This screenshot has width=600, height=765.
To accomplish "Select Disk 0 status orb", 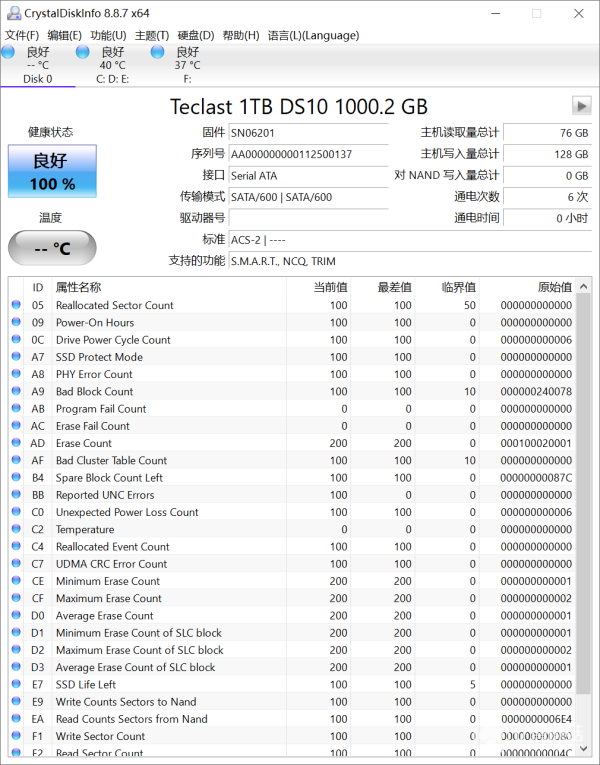I will click(7, 52).
